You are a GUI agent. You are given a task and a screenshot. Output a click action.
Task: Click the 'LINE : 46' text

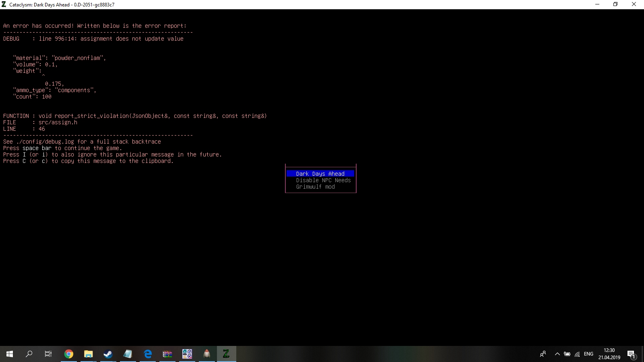coord(24,129)
